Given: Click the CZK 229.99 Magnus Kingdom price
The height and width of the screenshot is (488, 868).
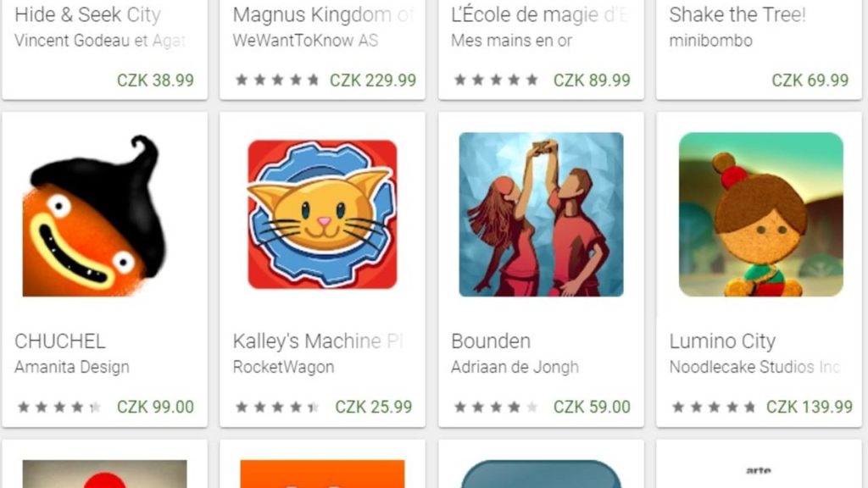Looking at the screenshot, I should coord(373,80).
